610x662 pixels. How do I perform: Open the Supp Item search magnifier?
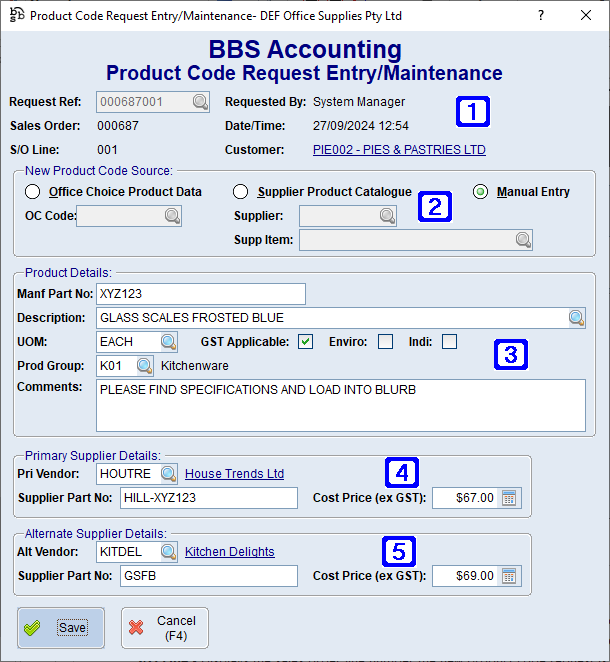[523, 240]
